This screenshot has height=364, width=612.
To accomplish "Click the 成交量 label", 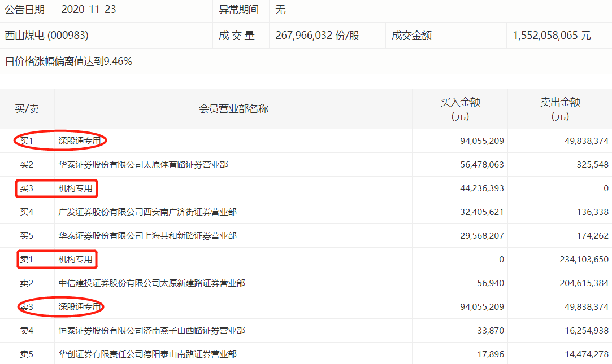I will click(x=237, y=36).
